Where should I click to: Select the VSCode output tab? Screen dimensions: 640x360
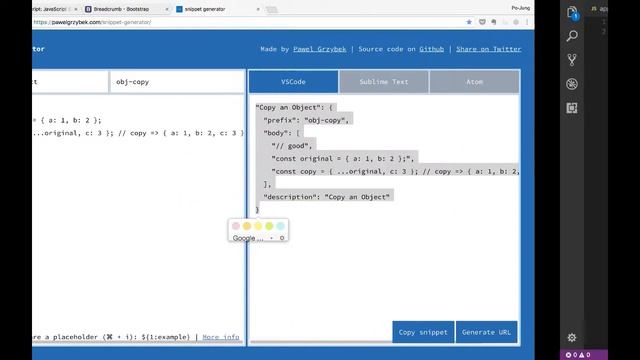coord(293,82)
